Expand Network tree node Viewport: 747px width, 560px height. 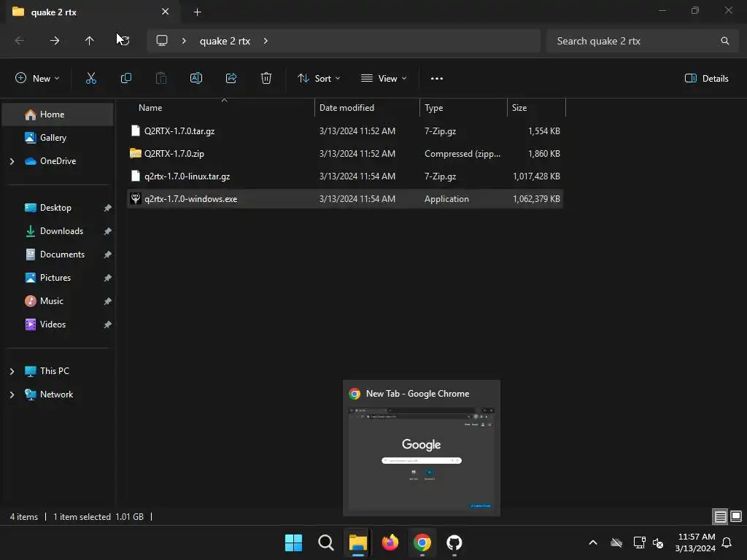(12, 394)
